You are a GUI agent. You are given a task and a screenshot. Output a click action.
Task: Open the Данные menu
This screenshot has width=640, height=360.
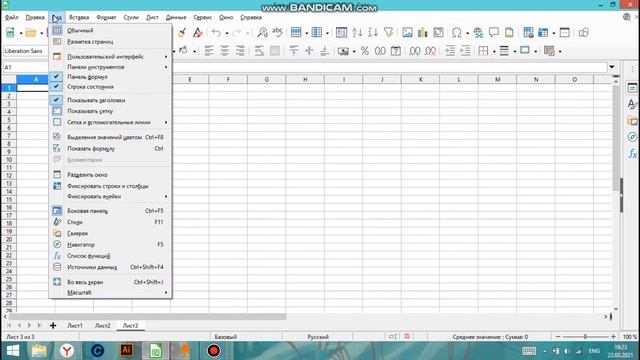tap(176, 18)
